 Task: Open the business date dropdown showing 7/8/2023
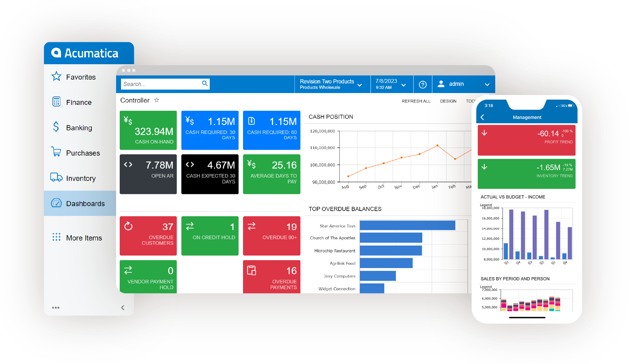click(x=390, y=84)
